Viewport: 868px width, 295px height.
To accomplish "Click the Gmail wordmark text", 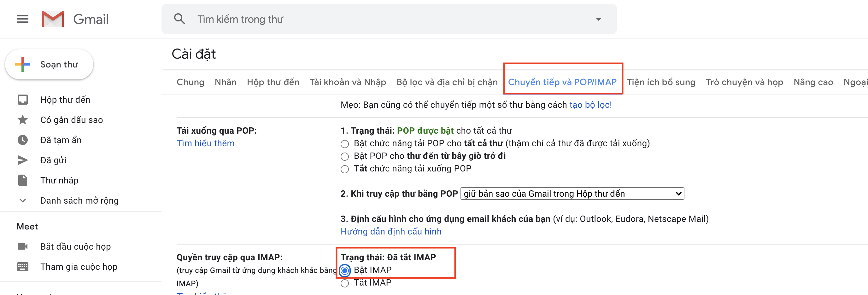I will pyautogui.click(x=91, y=19).
